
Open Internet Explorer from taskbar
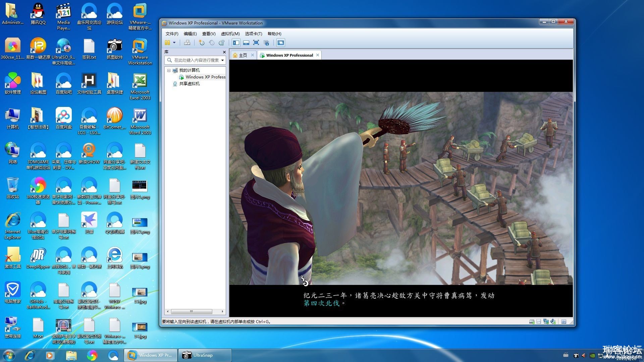[30, 355]
